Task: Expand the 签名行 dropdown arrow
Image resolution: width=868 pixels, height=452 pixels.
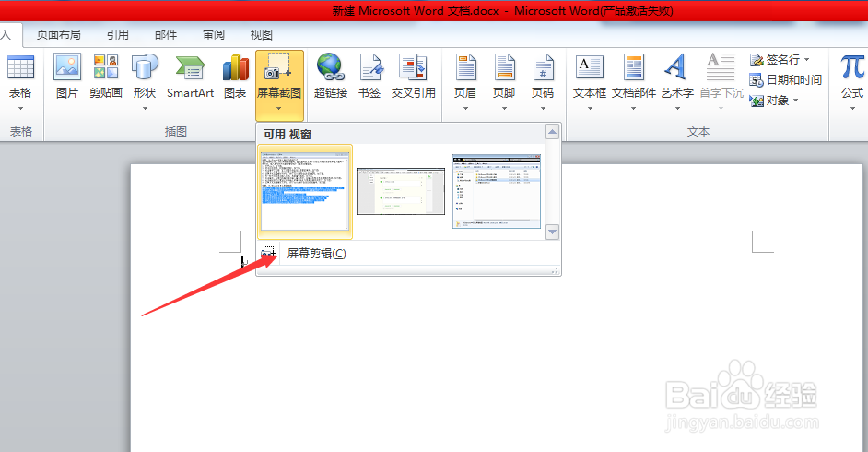Action: [806, 59]
